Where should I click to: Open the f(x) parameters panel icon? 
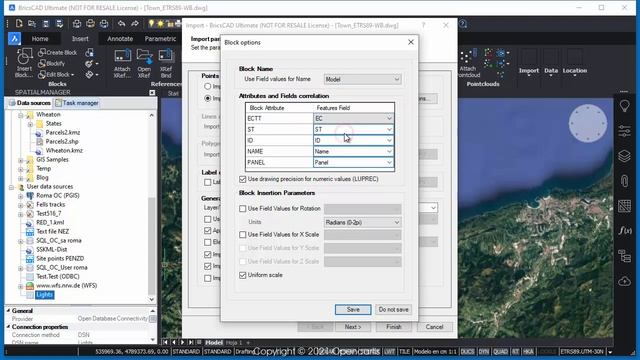pos(624,231)
